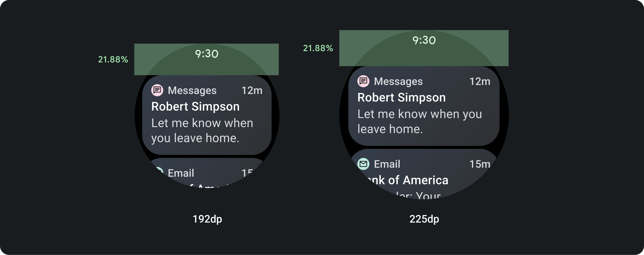
Task: Click the 12m timestamp on the 192dp watch
Action: 252,90
